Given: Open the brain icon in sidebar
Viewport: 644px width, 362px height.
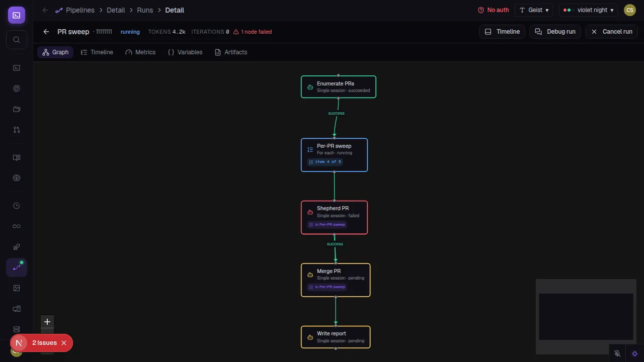Looking at the screenshot, I should tap(17, 178).
